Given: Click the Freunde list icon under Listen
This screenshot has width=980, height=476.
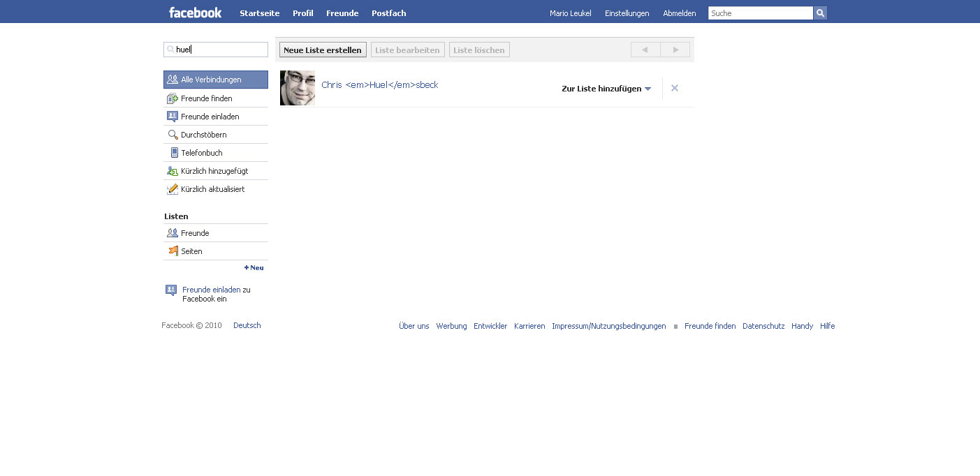Looking at the screenshot, I should [173, 233].
